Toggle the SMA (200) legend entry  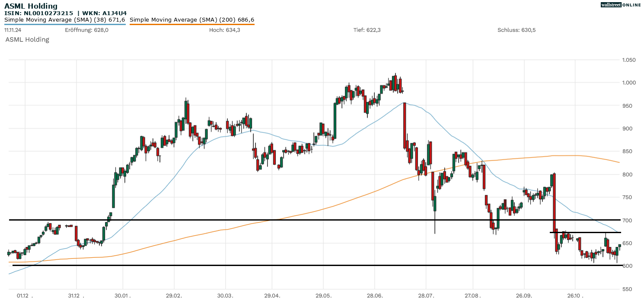pyautogui.click(x=192, y=20)
